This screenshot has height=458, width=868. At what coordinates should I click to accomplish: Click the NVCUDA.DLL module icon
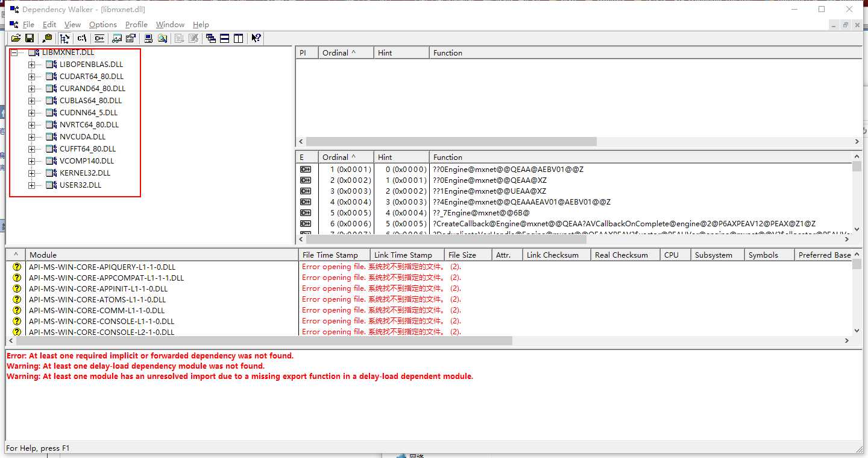point(51,137)
